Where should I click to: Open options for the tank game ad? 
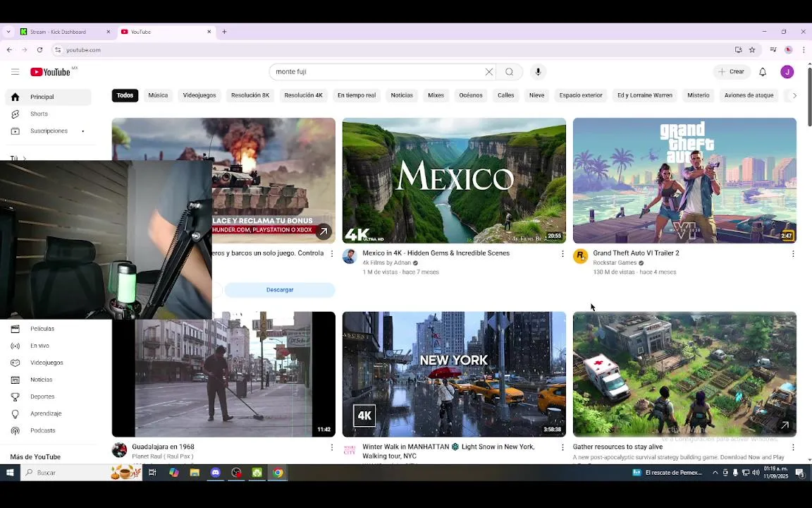332,253
